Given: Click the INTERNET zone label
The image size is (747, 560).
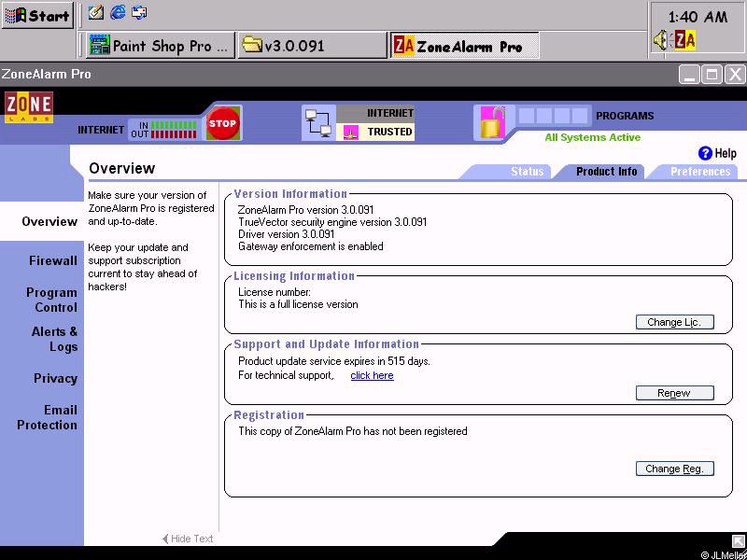Looking at the screenshot, I should tap(389, 113).
